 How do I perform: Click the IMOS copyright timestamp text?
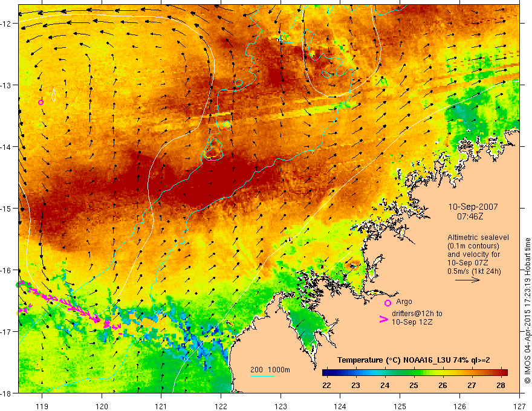[527, 311]
